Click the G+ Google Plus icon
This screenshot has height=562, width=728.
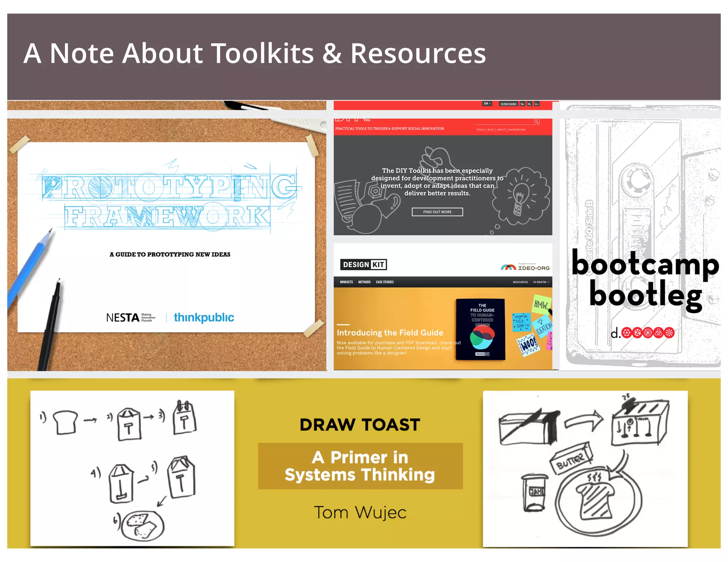(536, 104)
